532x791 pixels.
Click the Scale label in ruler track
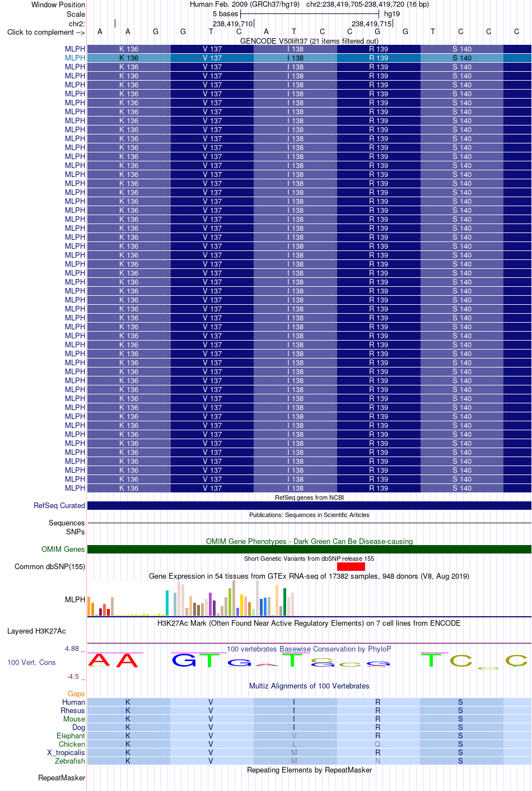click(x=76, y=14)
